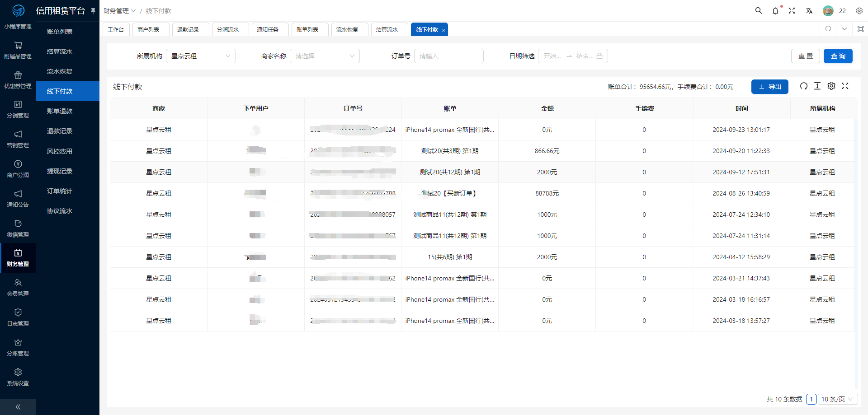This screenshot has height=415, width=868.
Task: Open the 系统设置 gear icon
Action: pyautogui.click(x=18, y=372)
